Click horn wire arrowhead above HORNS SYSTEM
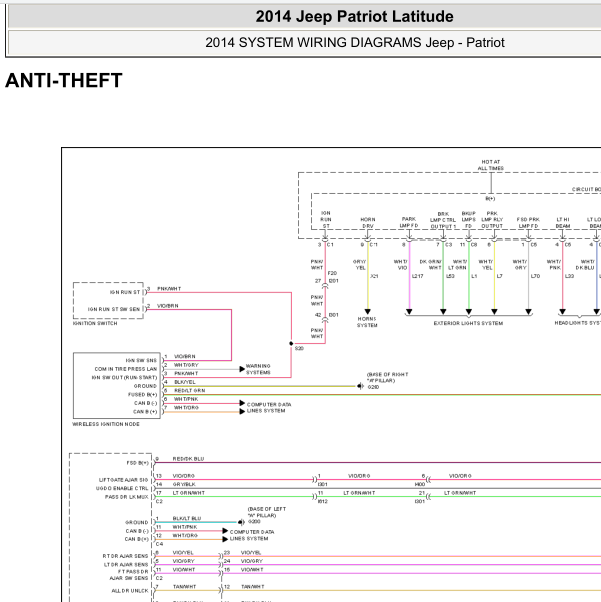The height and width of the screenshot is (602, 601). tap(368, 311)
